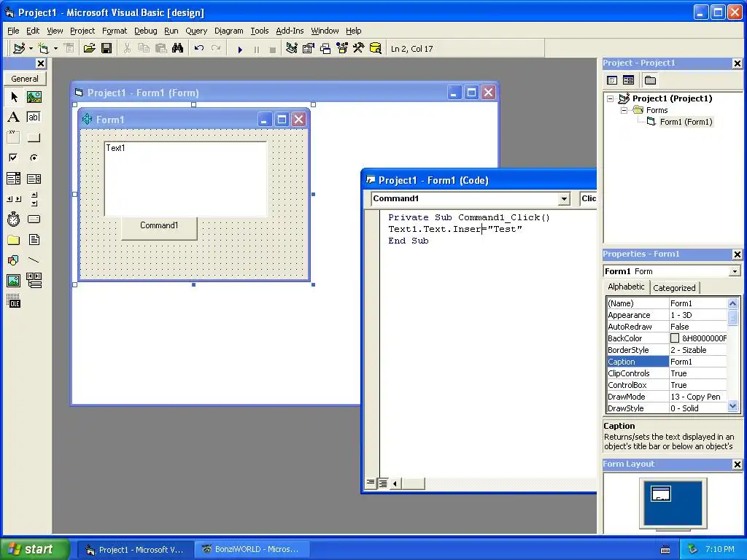
Task: Open the Menu Editor from the toolbar
Action: tap(69, 48)
